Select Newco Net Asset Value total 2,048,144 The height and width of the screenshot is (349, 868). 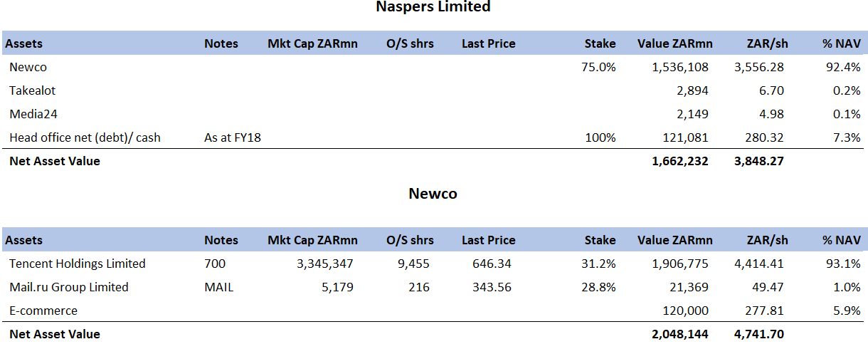pyautogui.click(x=679, y=334)
